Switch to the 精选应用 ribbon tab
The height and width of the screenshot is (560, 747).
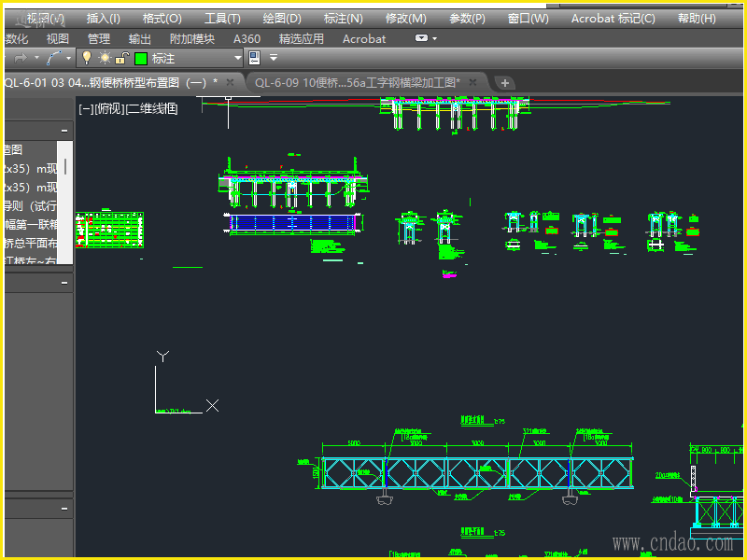coord(301,38)
